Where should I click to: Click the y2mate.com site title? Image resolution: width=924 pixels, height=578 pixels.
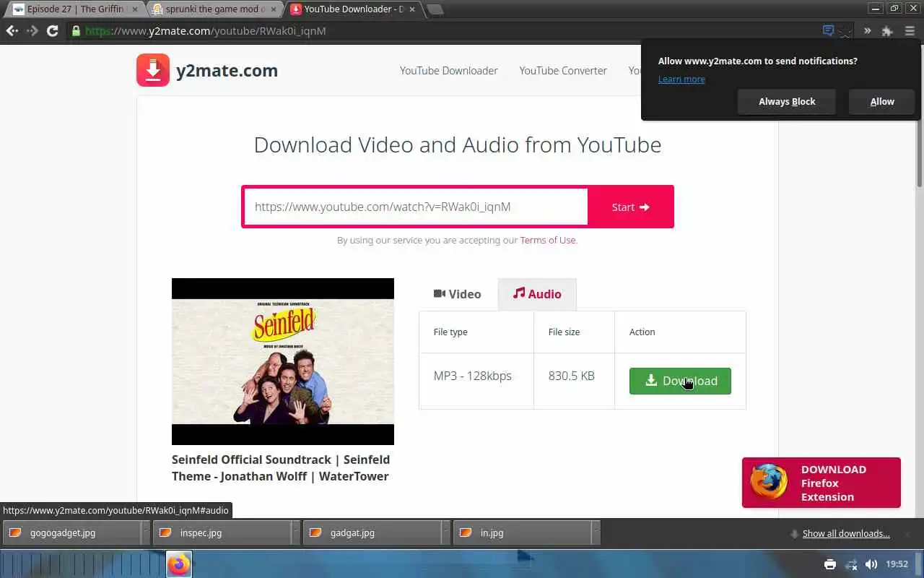click(x=227, y=71)
